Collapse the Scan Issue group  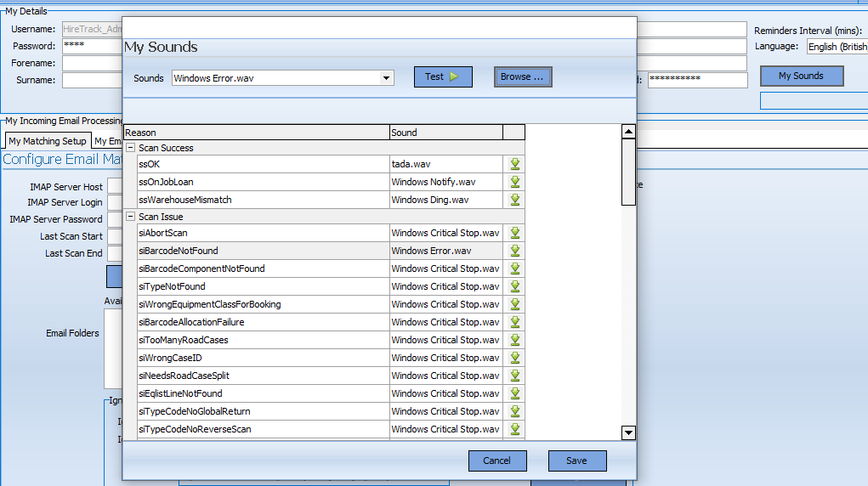point(131,217)
